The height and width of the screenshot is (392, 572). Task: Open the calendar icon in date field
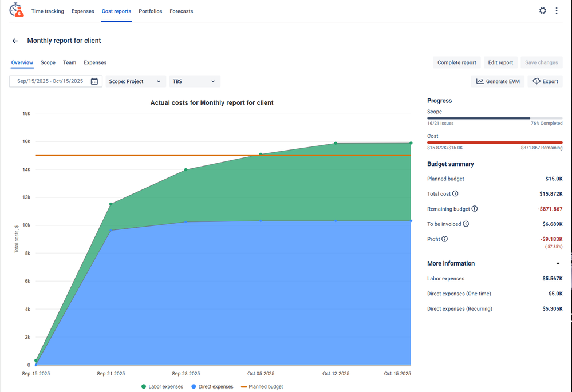click(x=94, y=82)
